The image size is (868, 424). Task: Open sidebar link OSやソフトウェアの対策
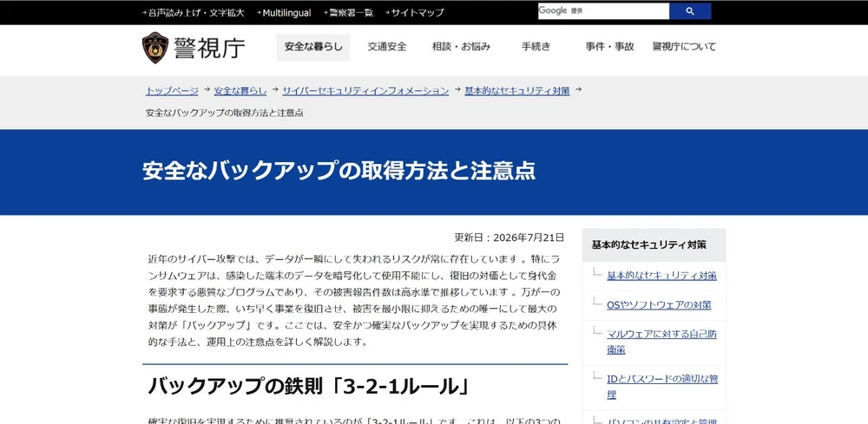pyautogui.click(x=659, y=304)
